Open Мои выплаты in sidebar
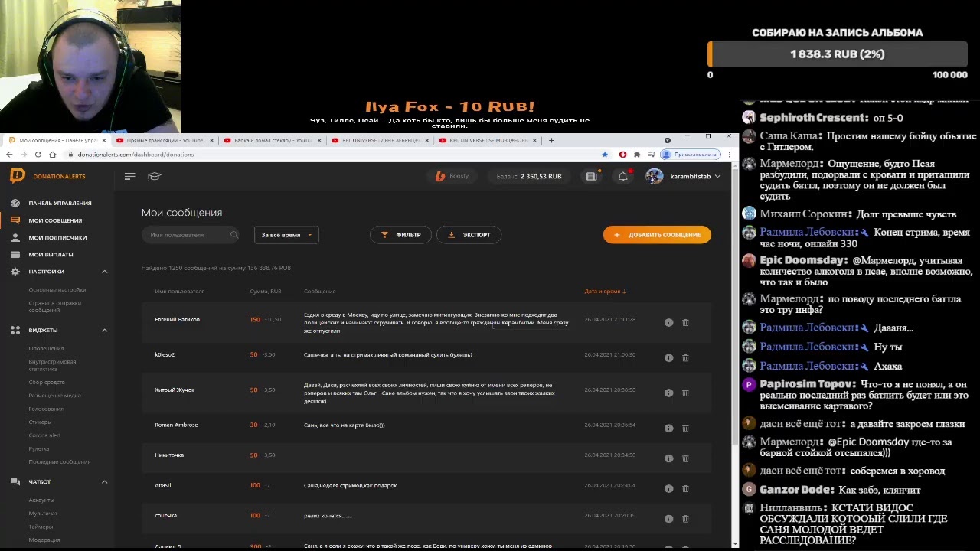 pos(51,254)
